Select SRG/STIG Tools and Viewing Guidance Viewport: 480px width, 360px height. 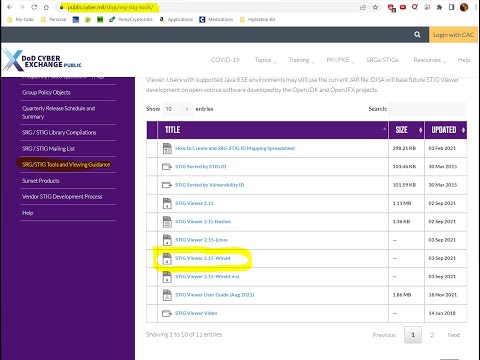pyautogui.click(x=66, y=165)
